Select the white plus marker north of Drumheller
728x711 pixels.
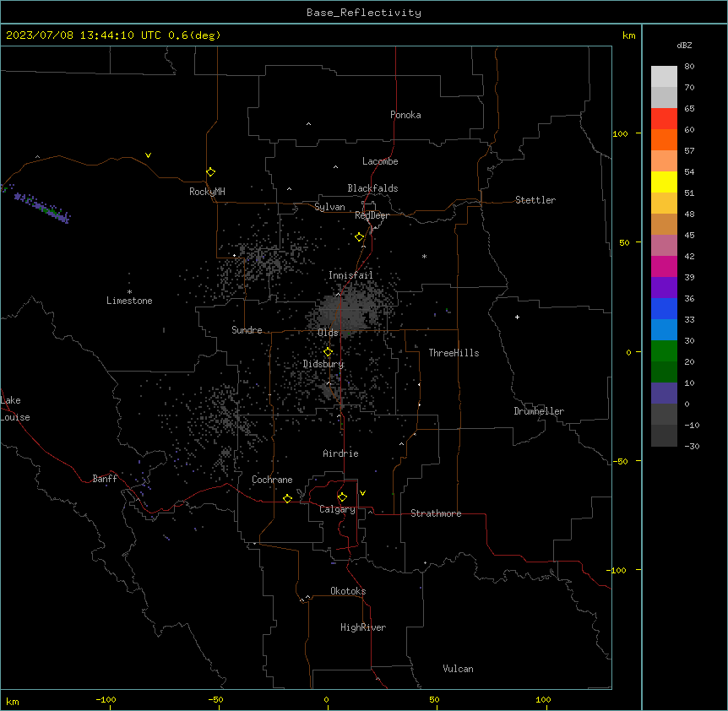tap(517, 317)
